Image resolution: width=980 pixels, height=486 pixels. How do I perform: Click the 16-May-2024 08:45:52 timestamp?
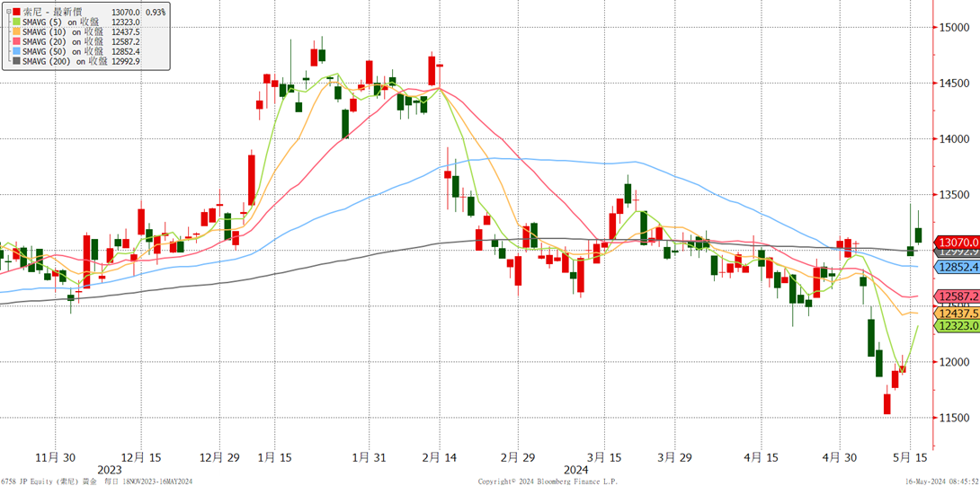point(940,481)
